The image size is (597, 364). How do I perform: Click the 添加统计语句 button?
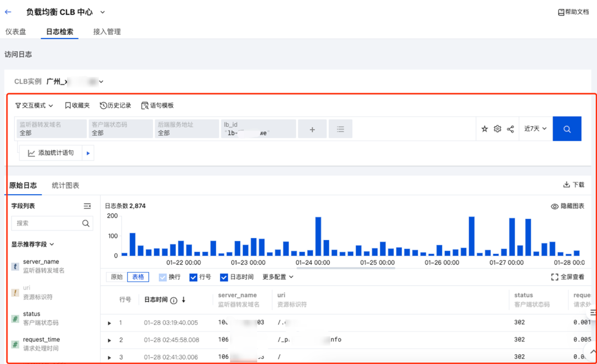tap(50, 153)
